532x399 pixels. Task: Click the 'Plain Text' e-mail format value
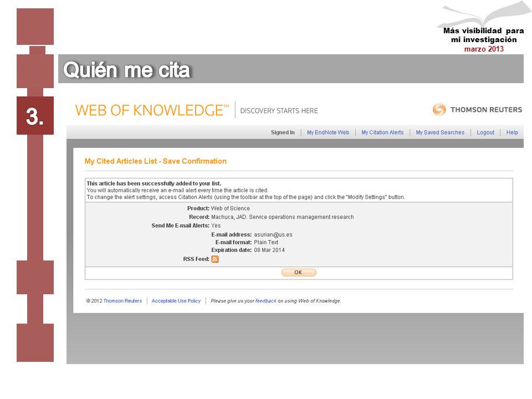(266, 242)
